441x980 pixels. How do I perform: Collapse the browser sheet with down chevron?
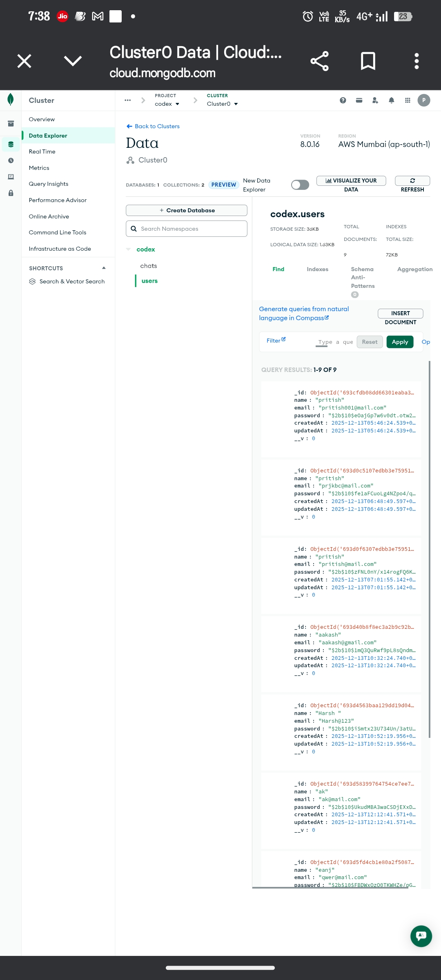(x=73, y=61)
